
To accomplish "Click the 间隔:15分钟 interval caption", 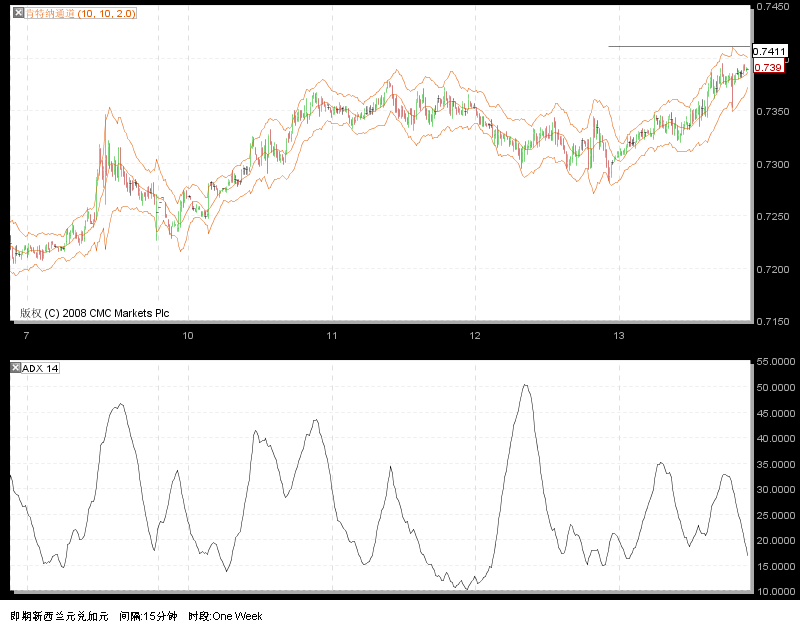I will (148, 616).
